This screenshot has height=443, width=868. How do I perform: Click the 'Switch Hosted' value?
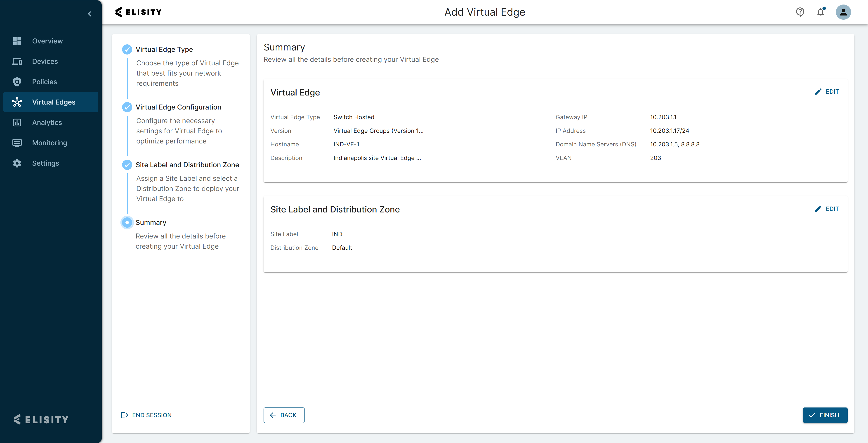tap(354, 117)
